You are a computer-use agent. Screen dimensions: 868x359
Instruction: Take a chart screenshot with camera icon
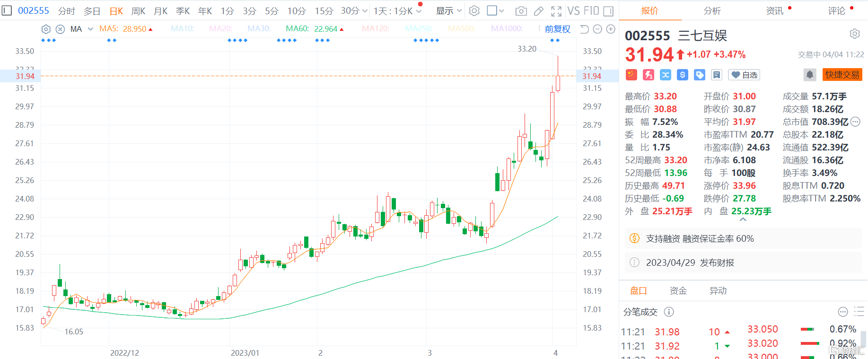click(521, 11)
